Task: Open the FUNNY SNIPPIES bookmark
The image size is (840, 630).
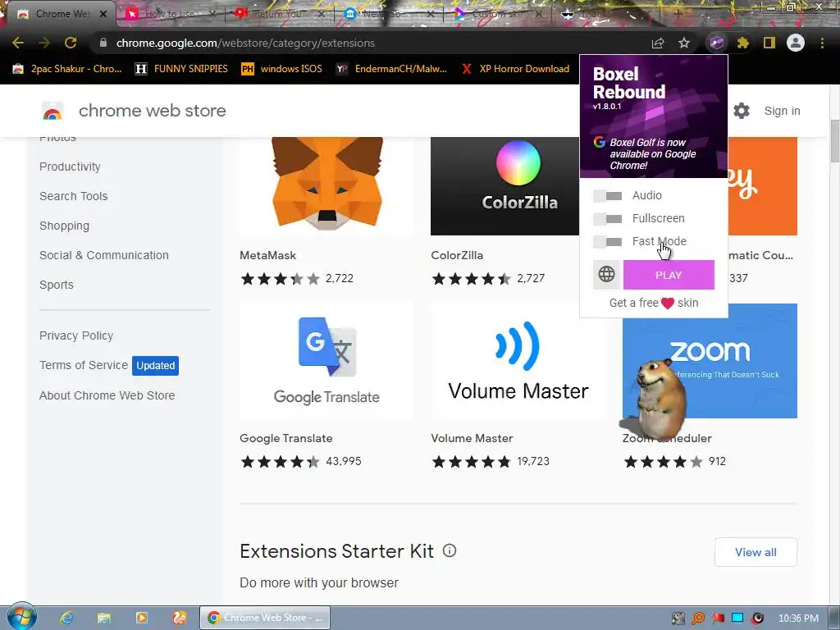Action: click(x=181, y=69)
